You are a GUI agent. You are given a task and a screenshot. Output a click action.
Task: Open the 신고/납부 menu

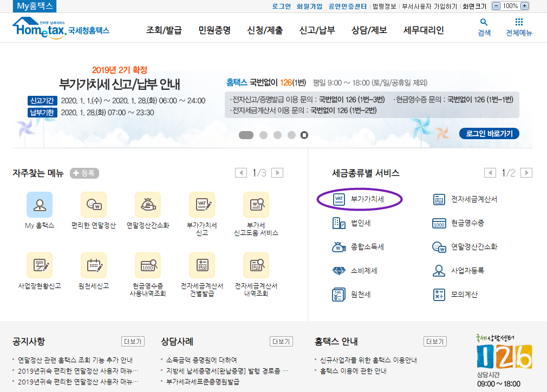[x=317, y=30]
